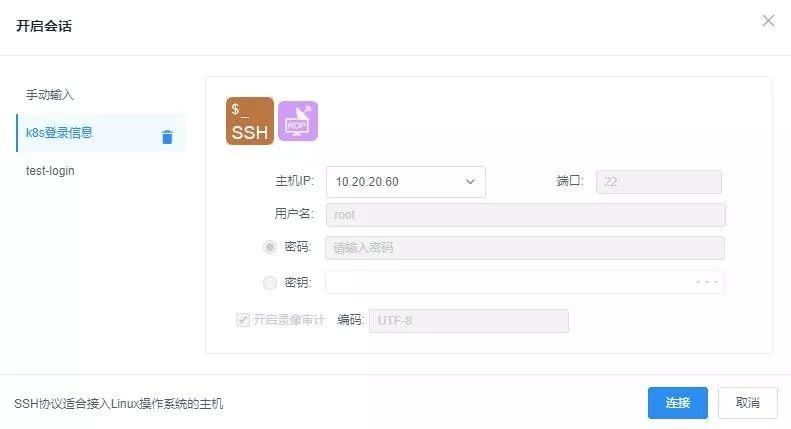Focus the 用户名 root field
Image resolution: width=791 pixels, height=429 pixels.
524,215
